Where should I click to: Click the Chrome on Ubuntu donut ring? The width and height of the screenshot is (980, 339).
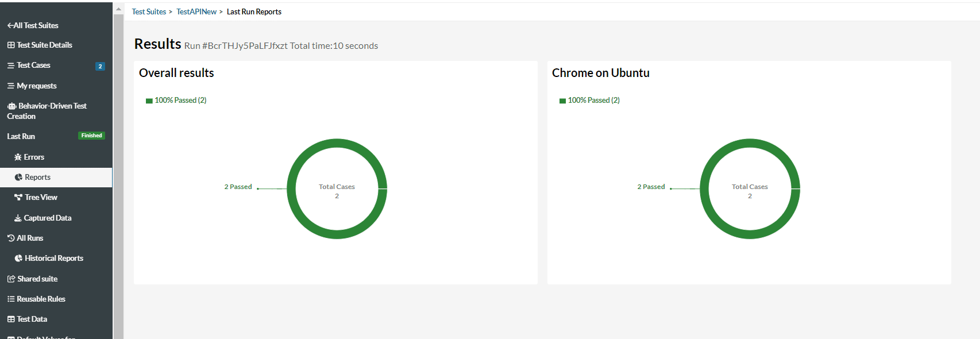pos(750,143)
